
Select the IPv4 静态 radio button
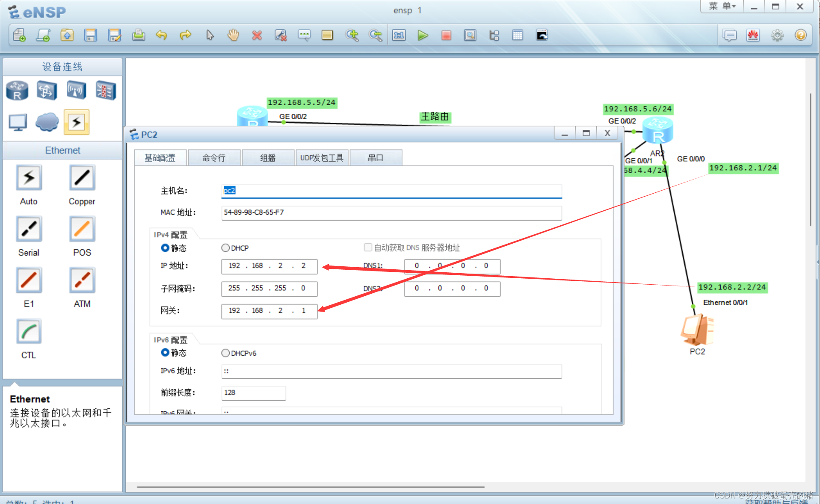pos(165,248)
